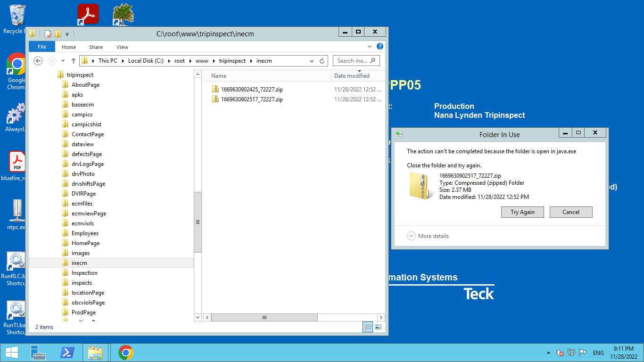The width and height of the screenshot is (644, 362).
Task: Open the Adobe Acrobat desktop shortcut
Action: click(x=88, y=14)
